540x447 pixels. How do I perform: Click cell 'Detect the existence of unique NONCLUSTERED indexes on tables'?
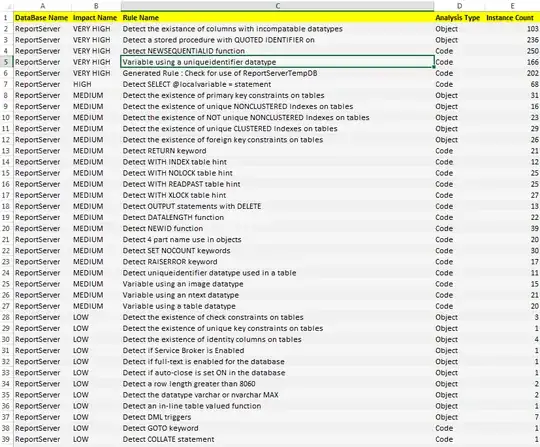(277, 106)
